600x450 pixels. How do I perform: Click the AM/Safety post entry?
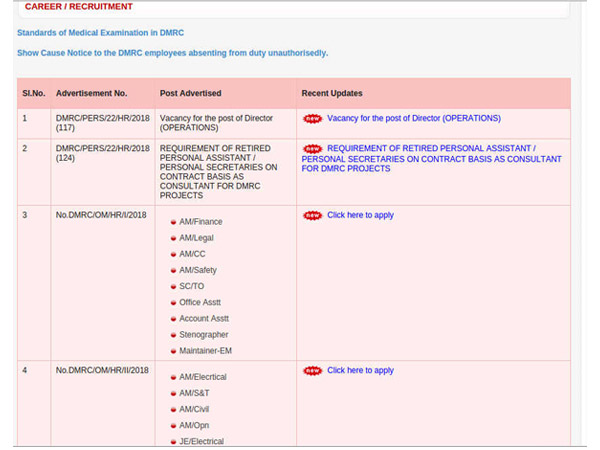[x=198, y=270]
